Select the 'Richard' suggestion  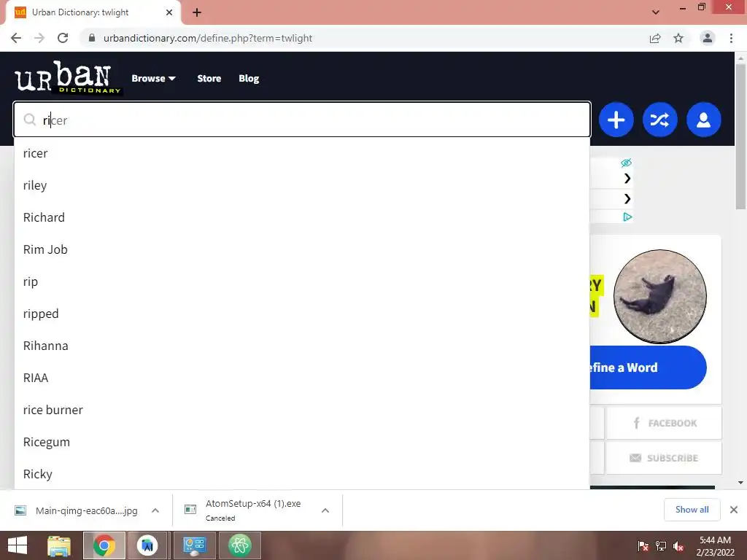pyautogui.click(x=302, y=217)
